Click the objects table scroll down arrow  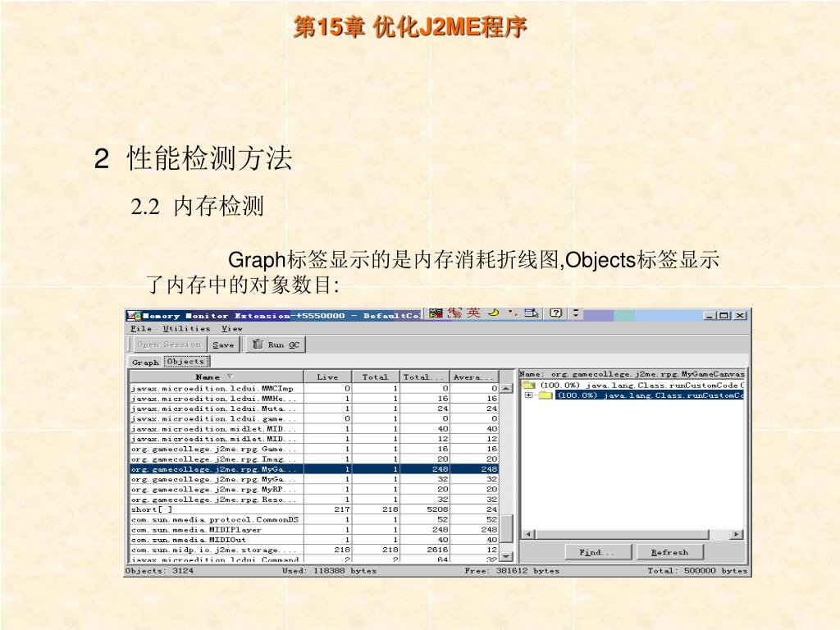[506, 556]
